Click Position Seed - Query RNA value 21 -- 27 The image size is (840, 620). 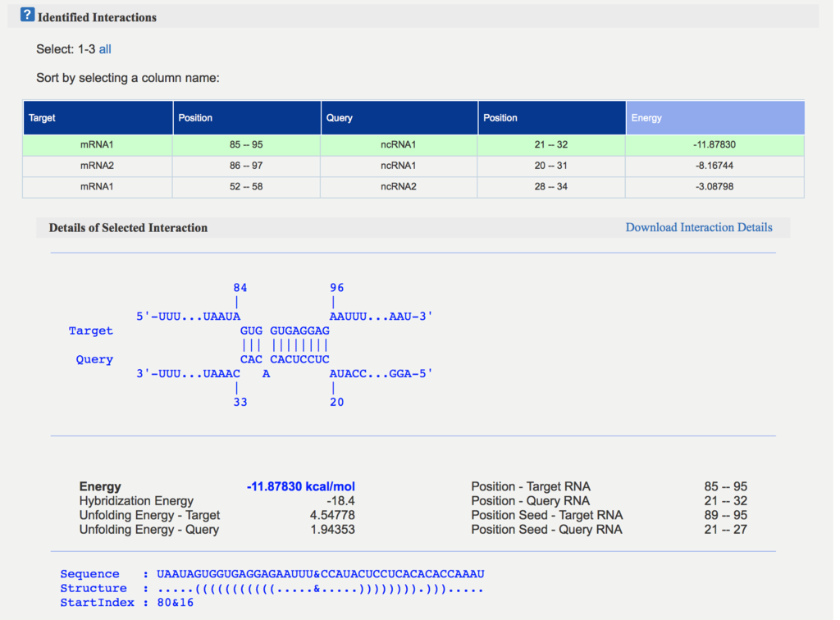(725, 530)
